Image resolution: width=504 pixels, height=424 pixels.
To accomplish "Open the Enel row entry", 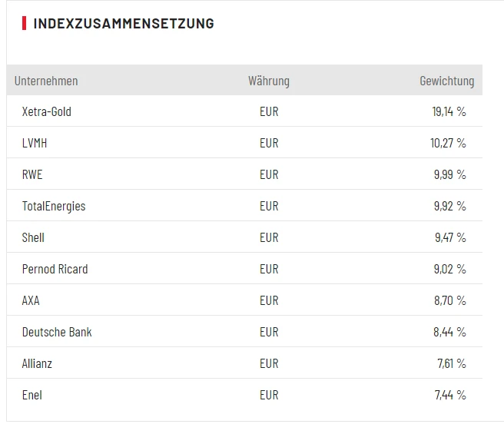I will click(32, 395).
